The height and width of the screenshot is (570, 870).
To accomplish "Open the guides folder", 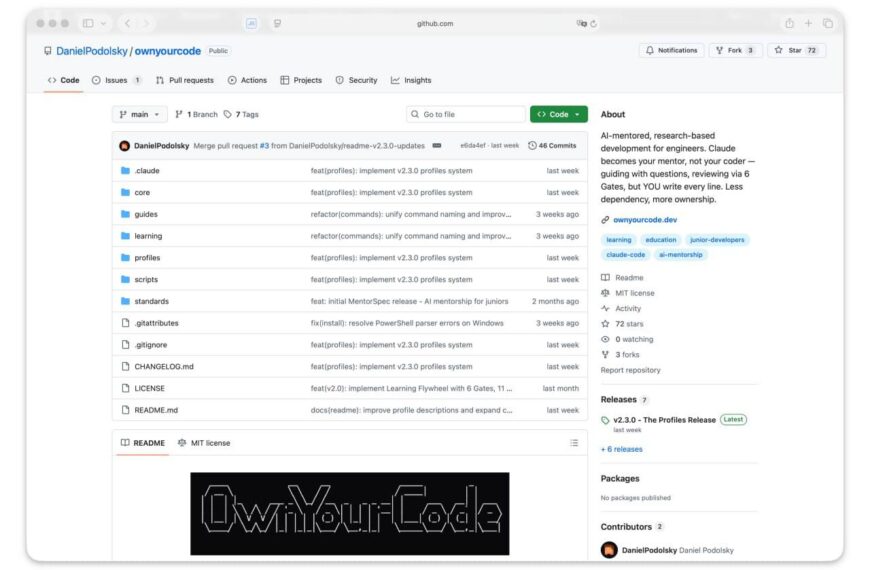I will pyautogui.click(x=146, y=214).
